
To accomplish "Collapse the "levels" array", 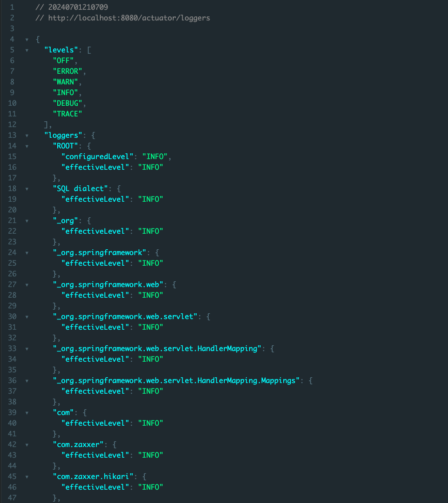I will [27, 50].
